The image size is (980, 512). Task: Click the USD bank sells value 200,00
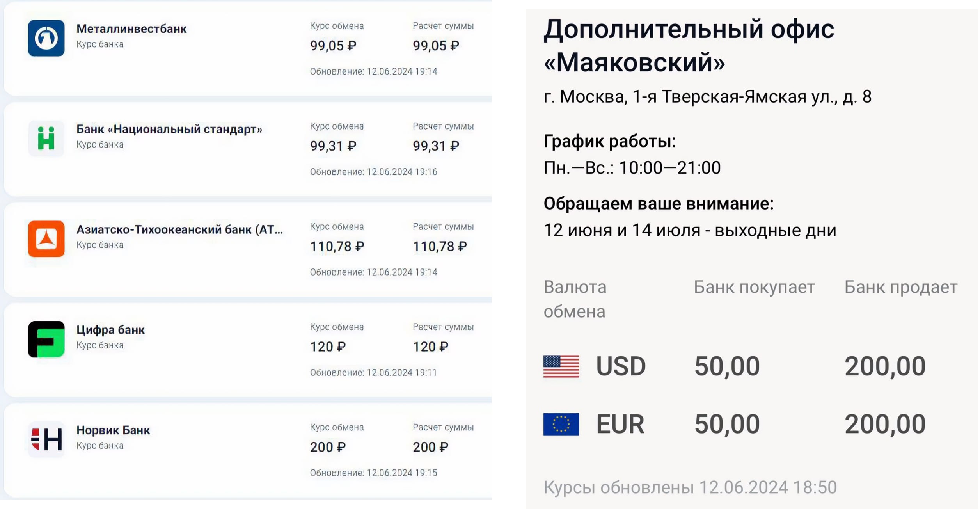[x=885, y=366]
